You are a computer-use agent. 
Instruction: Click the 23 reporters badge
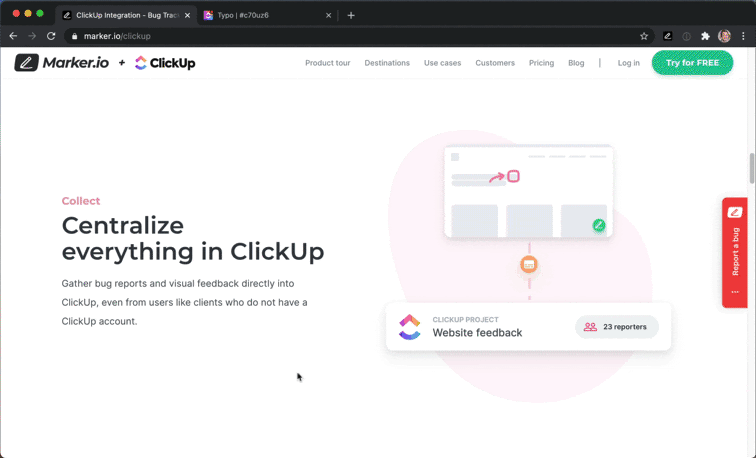tap(616, 327)
